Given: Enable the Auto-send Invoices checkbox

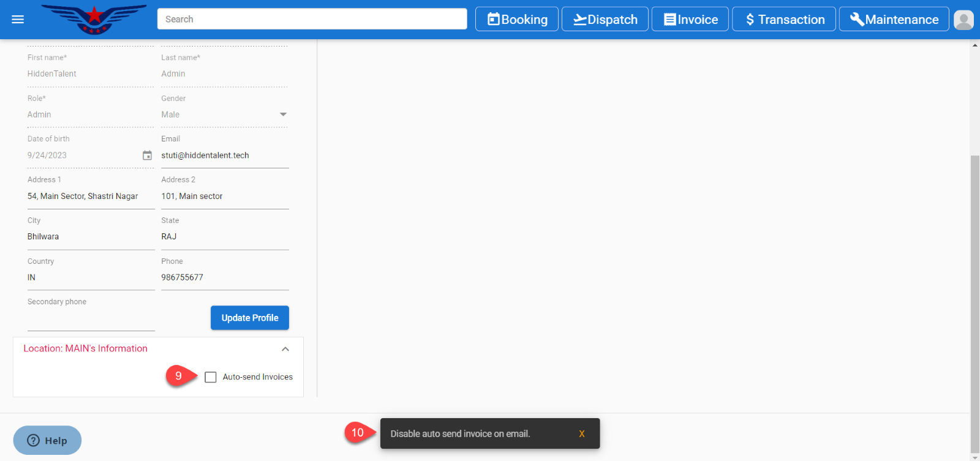Looking at the screenshot, I should point(211,377).
